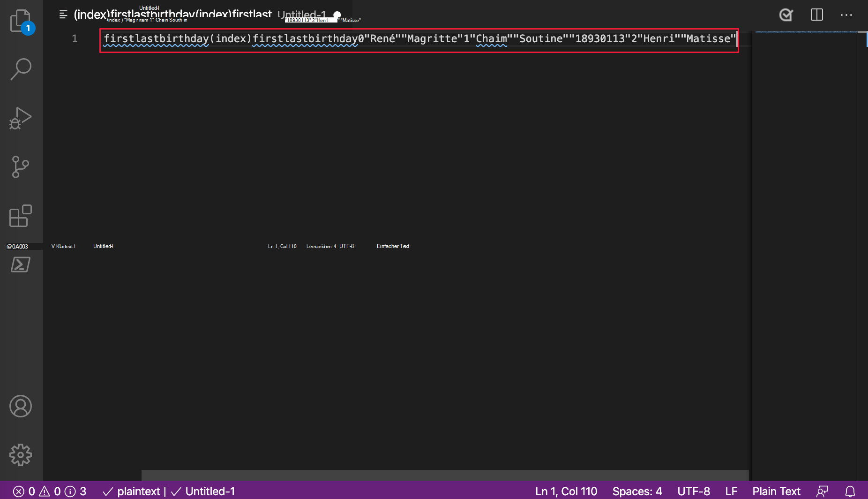Viewport: 868px width, 499px height.
Task: Change file encoding UTF-8
Action: pos(694,491)
